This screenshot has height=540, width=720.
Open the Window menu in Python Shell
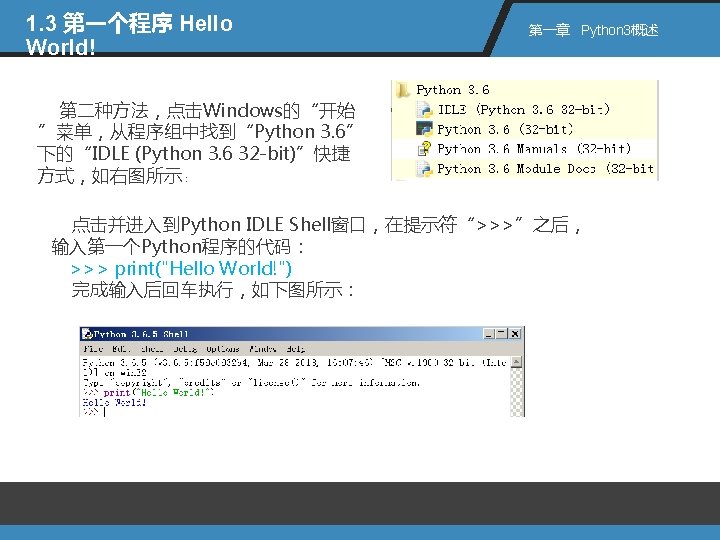(x=263, y=349)
